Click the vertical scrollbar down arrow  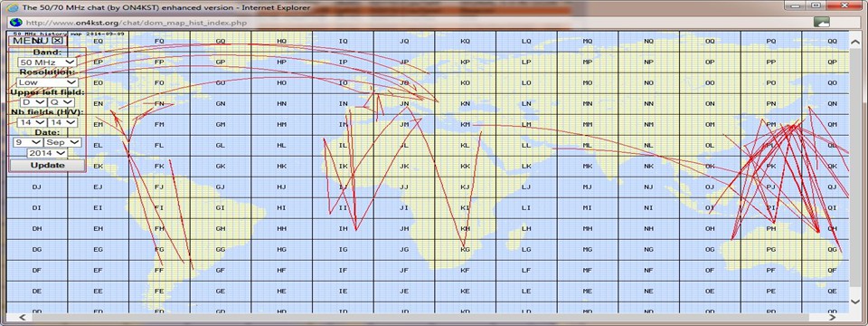tap(854, 301)
